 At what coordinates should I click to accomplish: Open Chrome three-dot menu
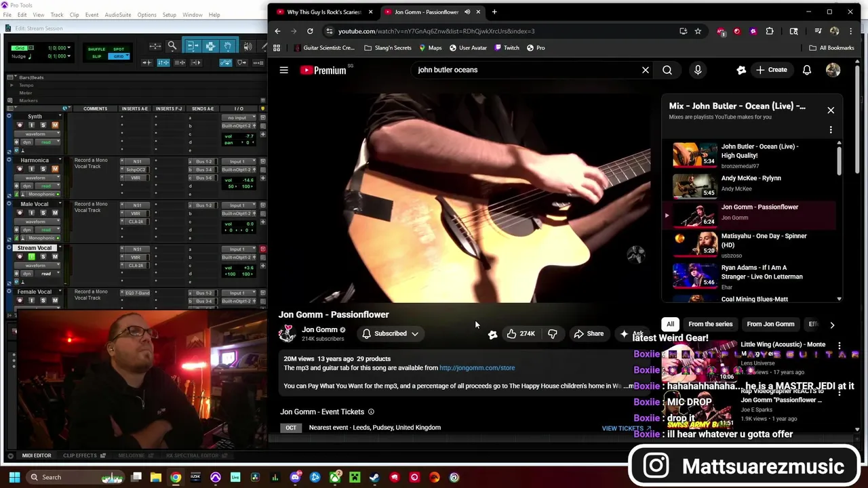tap(851, 31)
